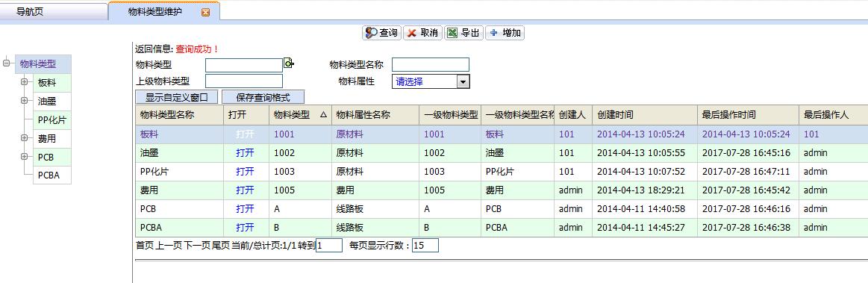Go to 尾页 last page
Screen dimensions: 868x283
(221, 246)
